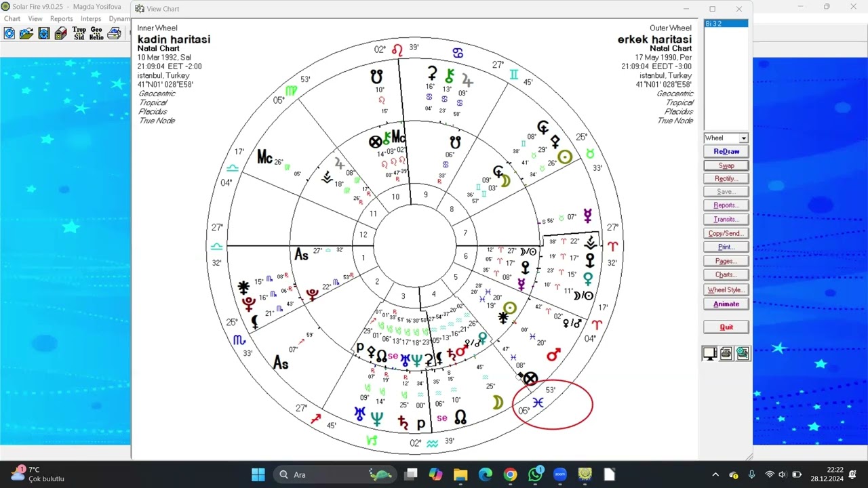Show hidden system tray icons
This screenshot has height=488, width=868.
click(715, 474)
